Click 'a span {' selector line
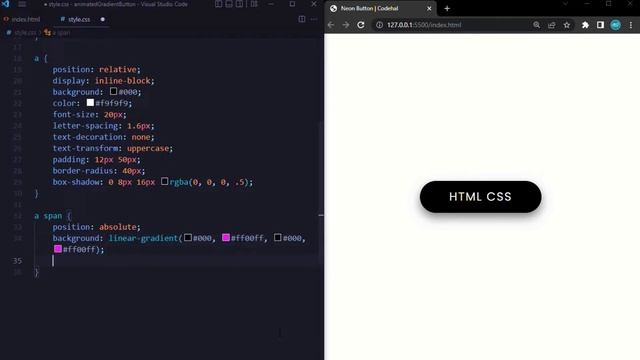The width and height of the screenshot is (640, 360). point(53,216)
